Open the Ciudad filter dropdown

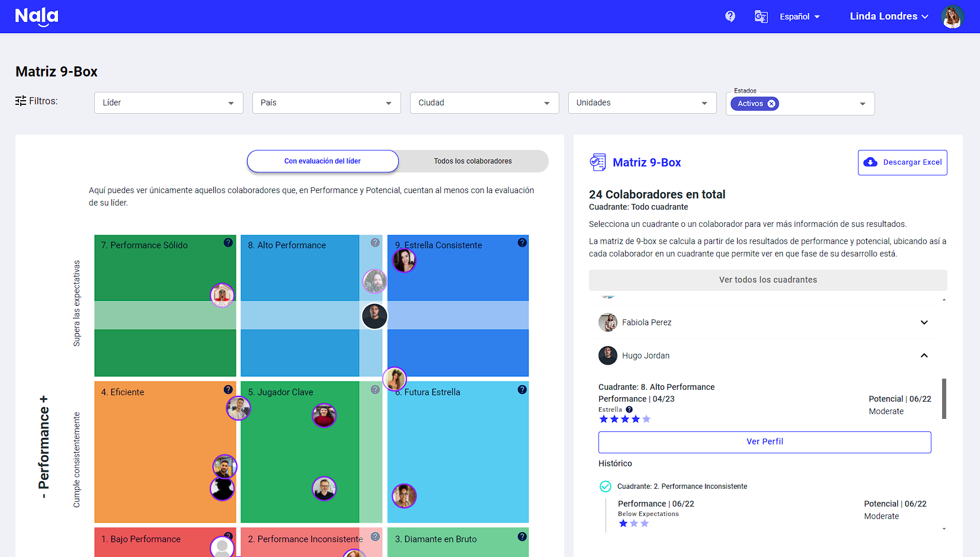pos(485,103)
